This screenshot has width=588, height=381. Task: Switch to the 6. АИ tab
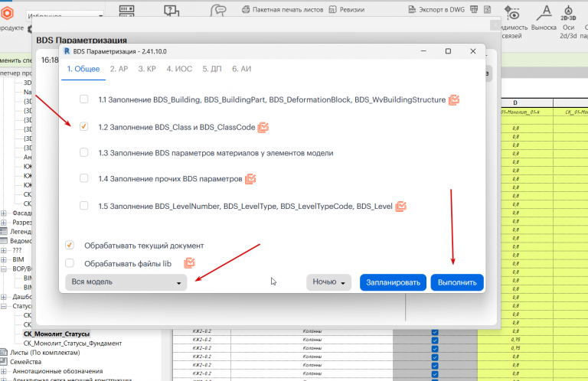tap(241, 69)
